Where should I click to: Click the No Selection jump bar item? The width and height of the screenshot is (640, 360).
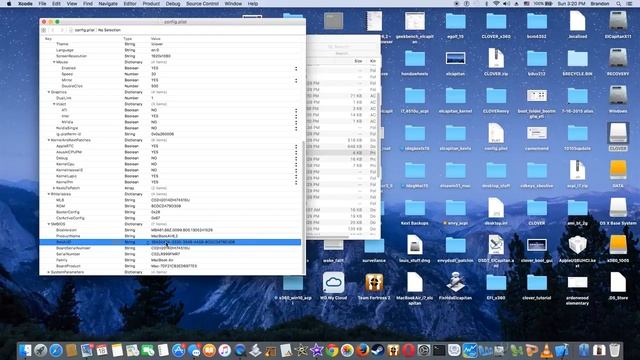pyautogui.click(x=109, y=30)
